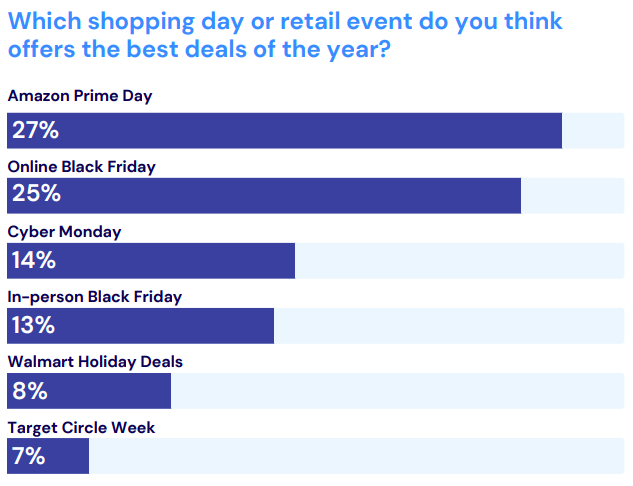Click the light unfilled area of Amazon Prime Day bar
Screen dimensions: 633x486
[x=592, y=131]
